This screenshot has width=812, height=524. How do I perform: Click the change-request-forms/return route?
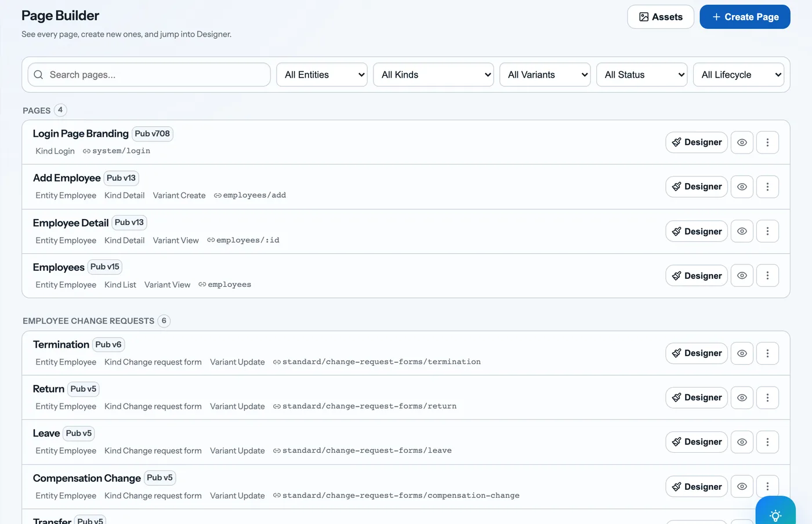coord(365,406)
